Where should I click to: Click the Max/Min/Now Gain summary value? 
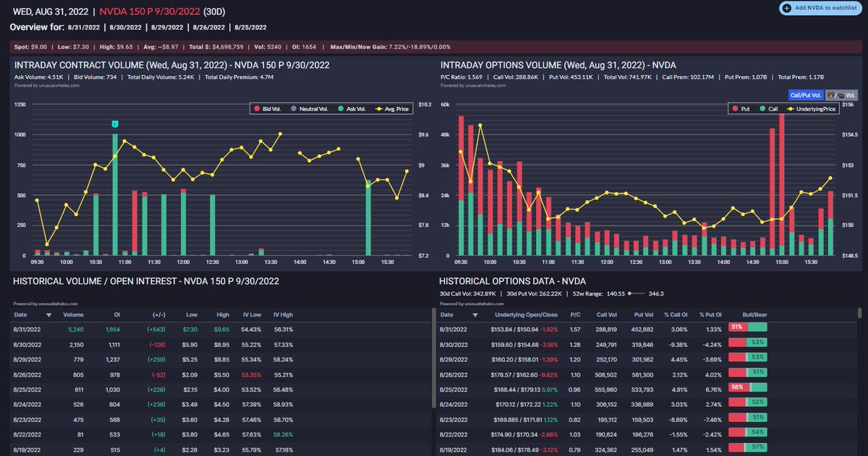(x=389, y=47)
